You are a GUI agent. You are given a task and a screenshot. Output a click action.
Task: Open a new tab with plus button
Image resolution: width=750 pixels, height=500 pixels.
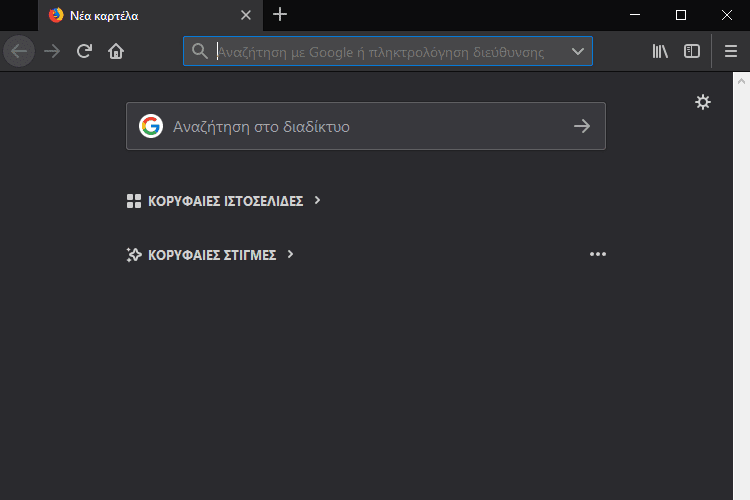click(280, 15)
